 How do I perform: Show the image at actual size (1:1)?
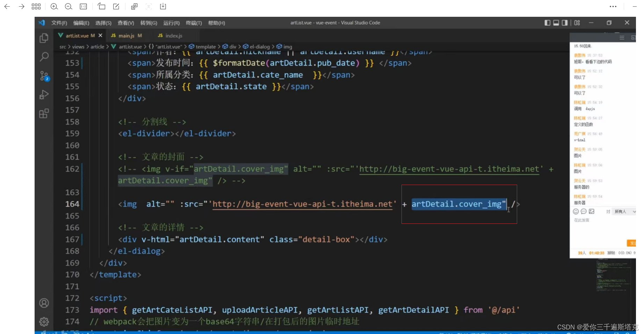[83, 6]
